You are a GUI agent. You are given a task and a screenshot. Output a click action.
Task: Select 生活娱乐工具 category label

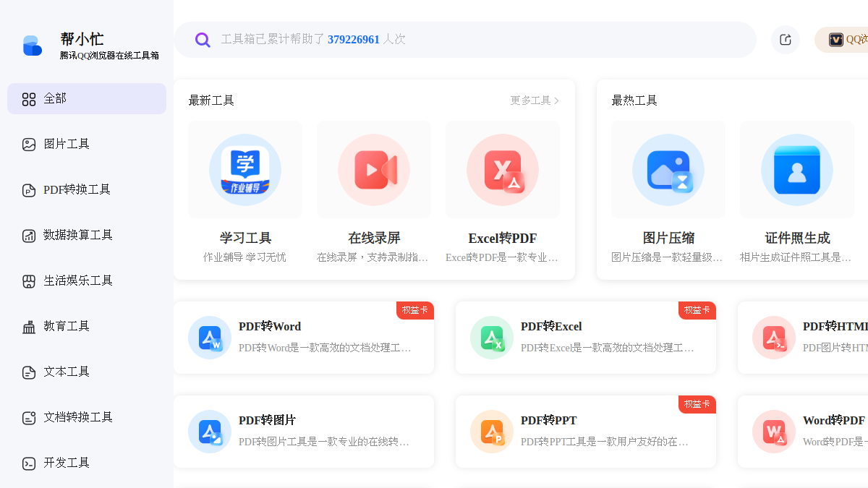pos(78,281)
